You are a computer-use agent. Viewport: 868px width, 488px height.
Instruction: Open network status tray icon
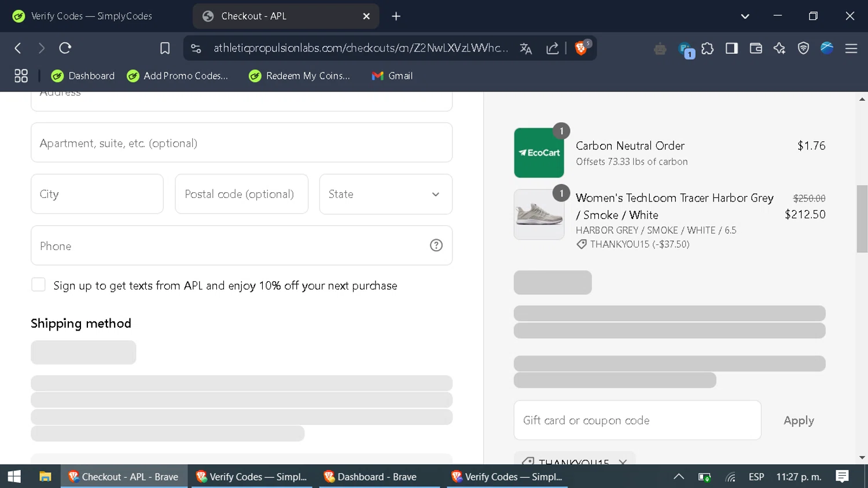(731, 477)
